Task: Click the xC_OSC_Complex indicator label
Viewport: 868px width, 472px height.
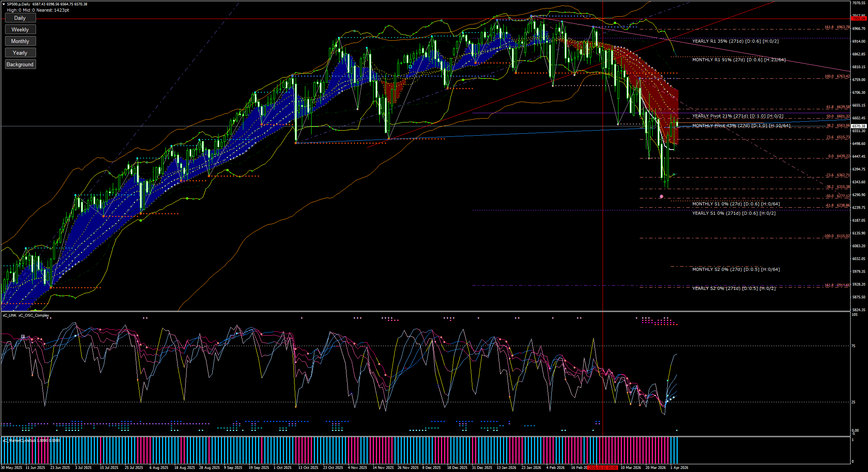Action: click(34, 315)
